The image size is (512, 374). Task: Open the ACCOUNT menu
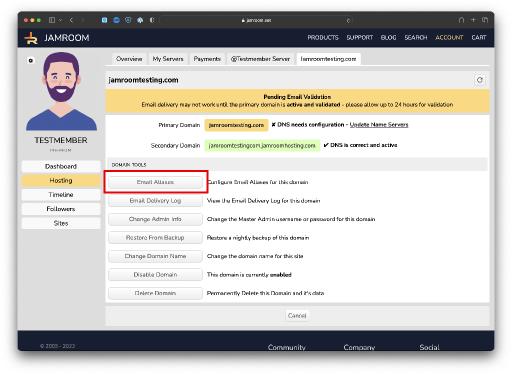coord(449,38)
